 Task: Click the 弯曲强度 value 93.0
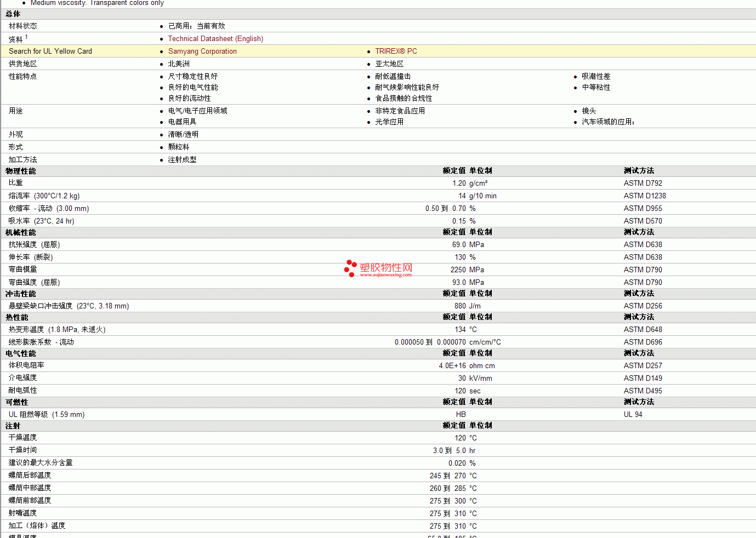pos(459,283)
